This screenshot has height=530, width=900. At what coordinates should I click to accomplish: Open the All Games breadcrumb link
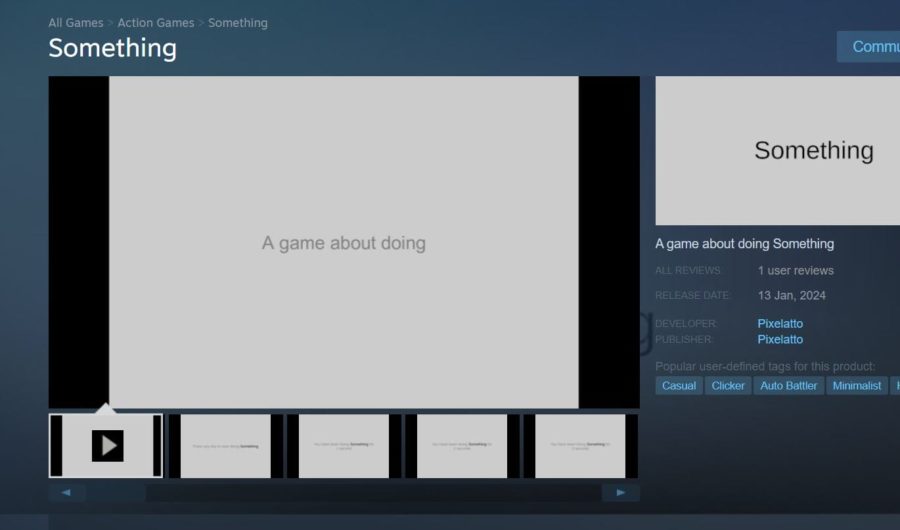pyautogui.click(x=76, y=23)
